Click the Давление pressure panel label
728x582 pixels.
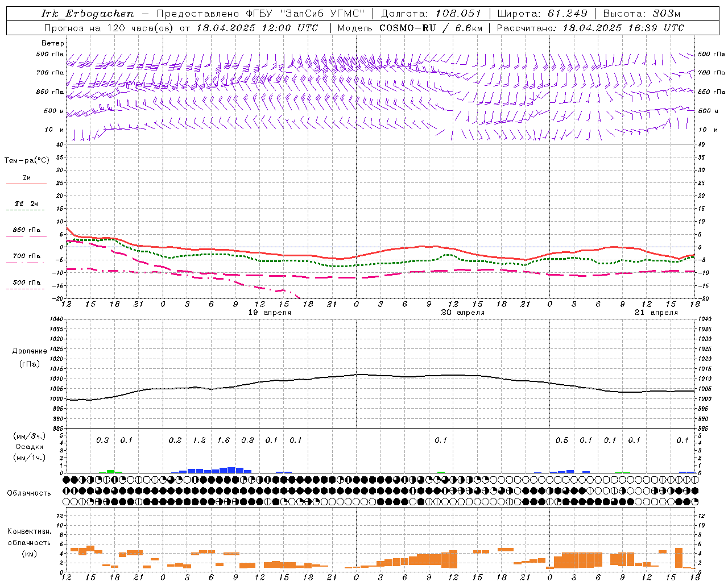coord(30,351)
